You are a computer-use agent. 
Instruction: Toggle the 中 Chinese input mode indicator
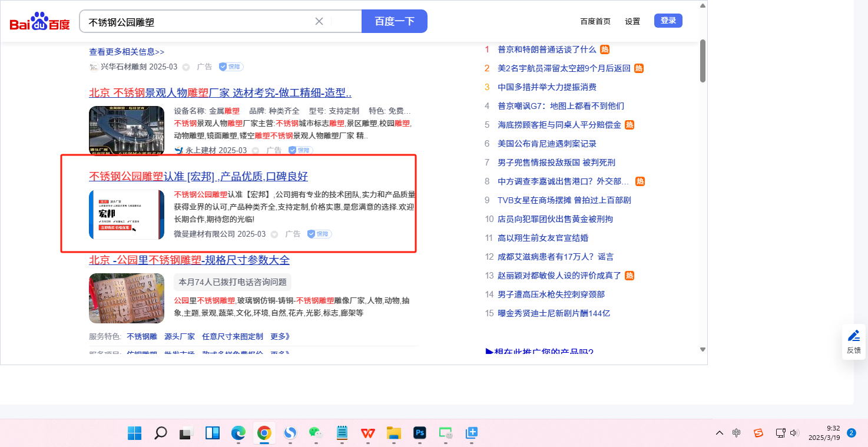click(737, 433)
